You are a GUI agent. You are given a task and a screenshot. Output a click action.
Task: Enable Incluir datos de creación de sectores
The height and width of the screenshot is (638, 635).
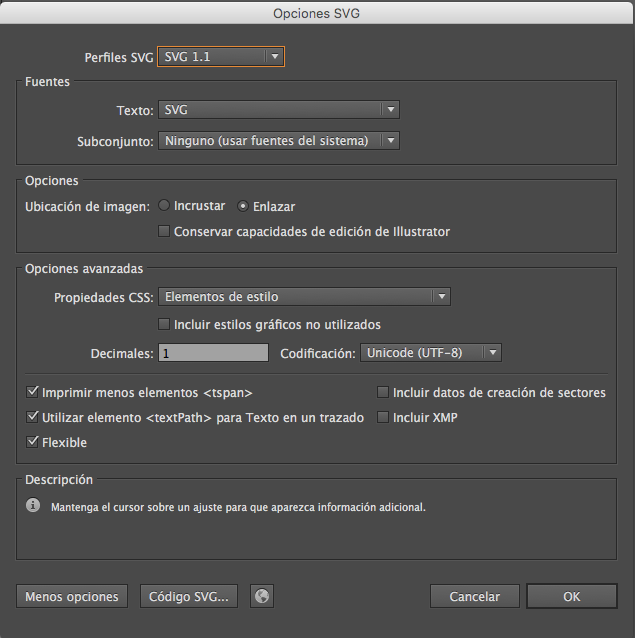383,392
